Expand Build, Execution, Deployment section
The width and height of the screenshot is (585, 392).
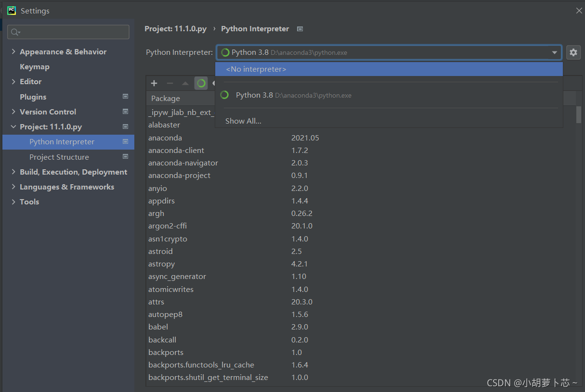coord(13,172)
